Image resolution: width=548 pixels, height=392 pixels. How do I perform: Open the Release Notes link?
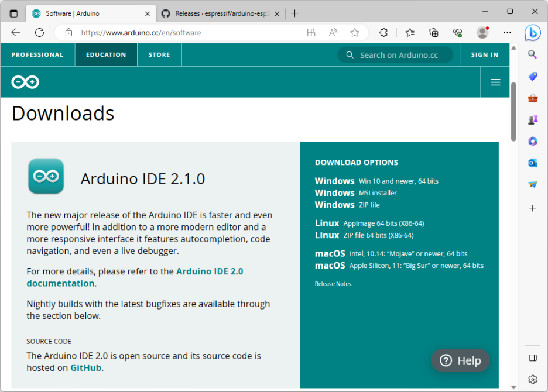click(x=333, y=284)
